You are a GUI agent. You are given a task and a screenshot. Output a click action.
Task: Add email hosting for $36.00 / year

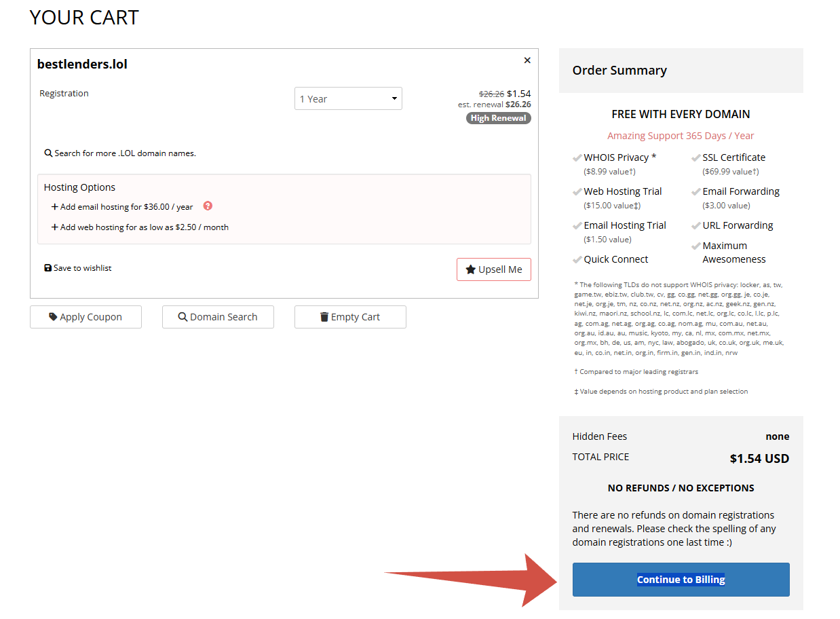[x=122, y=207]
